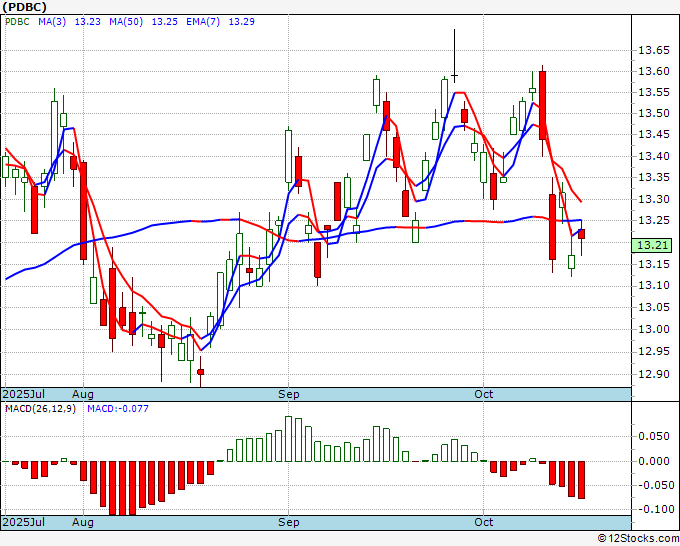Click the MA(50) value 13.25
This screenshot has height=546, width=680.
(164, 22)
